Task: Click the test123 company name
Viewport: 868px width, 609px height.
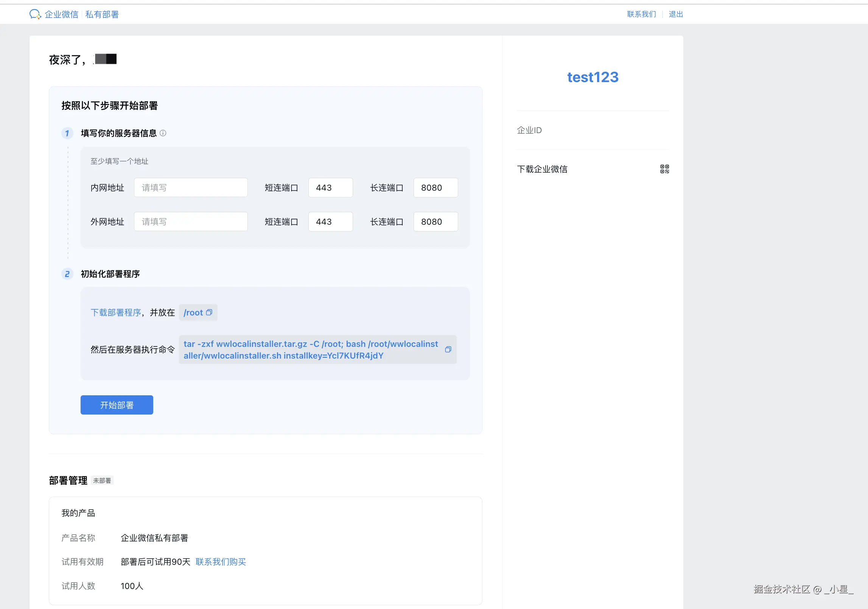Action: (x=593, y=77)
